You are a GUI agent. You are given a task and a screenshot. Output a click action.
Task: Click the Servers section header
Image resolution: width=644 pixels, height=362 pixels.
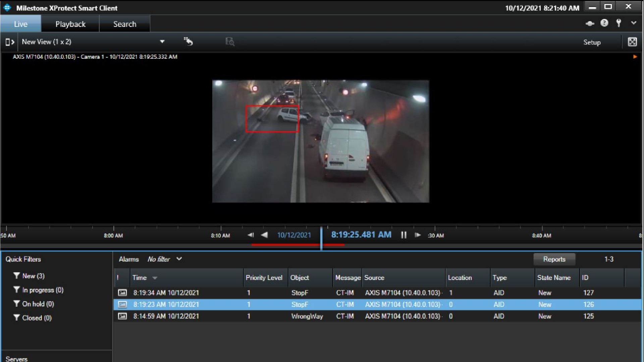pyautogui.click(x=16, y=359)
